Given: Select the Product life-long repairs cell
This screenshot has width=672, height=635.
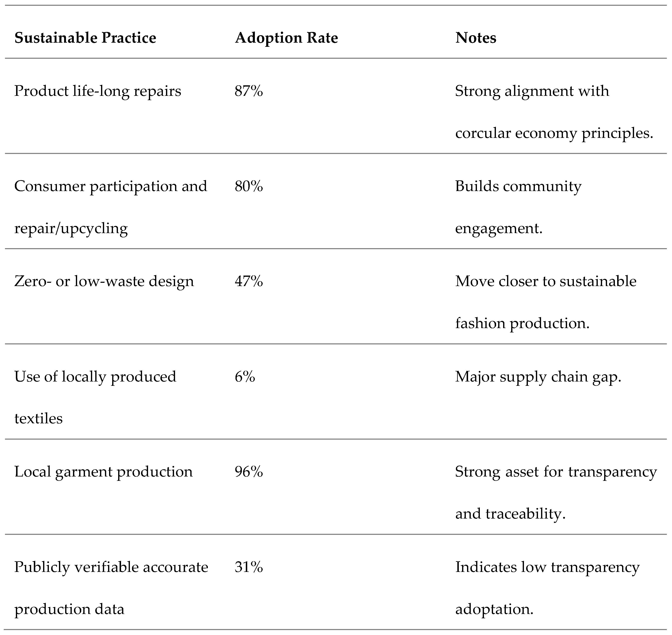Looking at the screenshot, I should [98, 91].
